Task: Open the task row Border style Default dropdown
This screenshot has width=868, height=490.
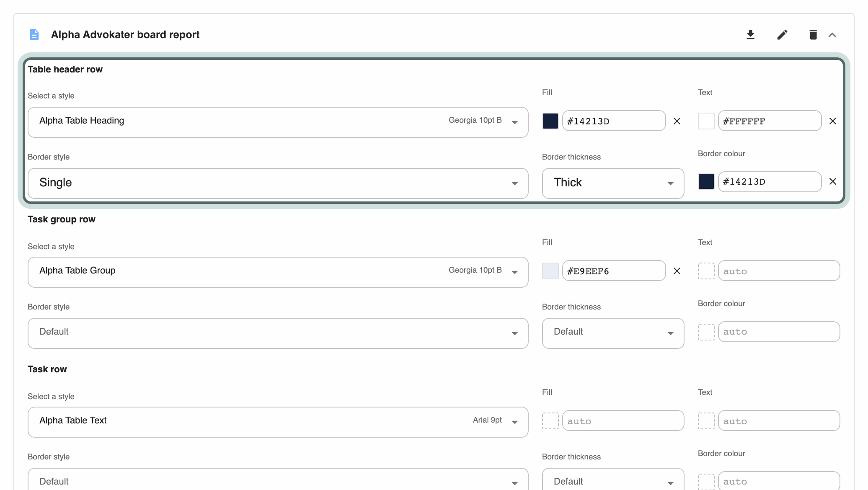Action: tap(278, 480)
